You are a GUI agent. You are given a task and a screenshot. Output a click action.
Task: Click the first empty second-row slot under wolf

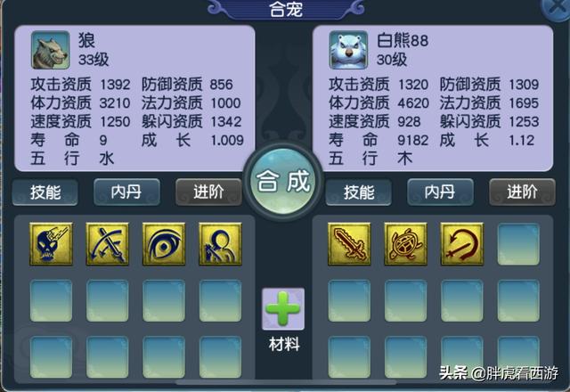click(52, 301)
